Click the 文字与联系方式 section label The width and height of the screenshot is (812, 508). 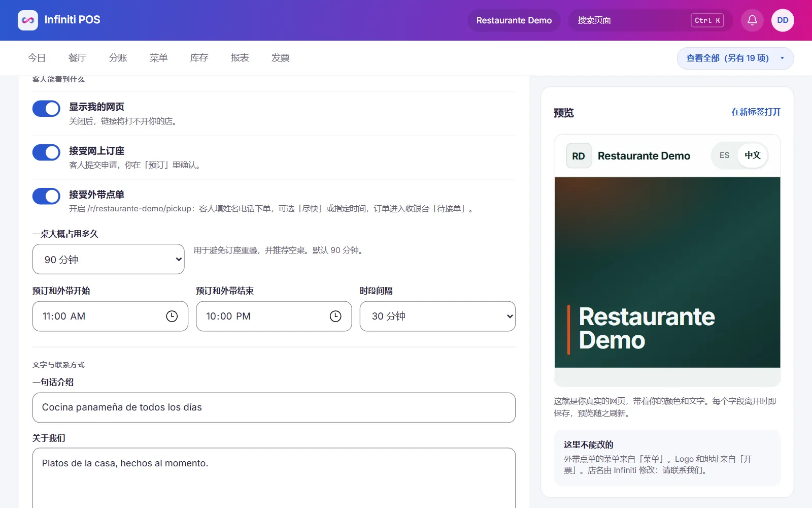58,365
